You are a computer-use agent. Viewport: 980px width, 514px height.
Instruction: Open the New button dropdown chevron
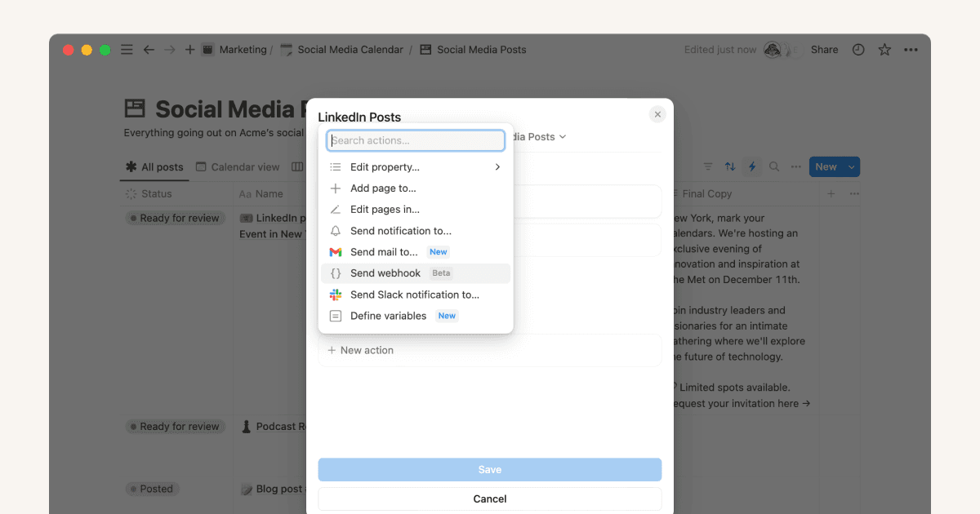(852, 166)
